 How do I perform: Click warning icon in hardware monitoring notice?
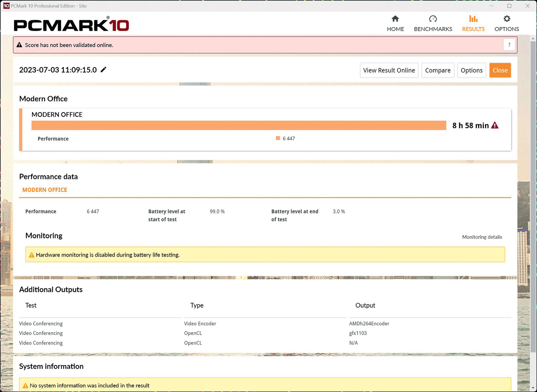click(32, 255)
